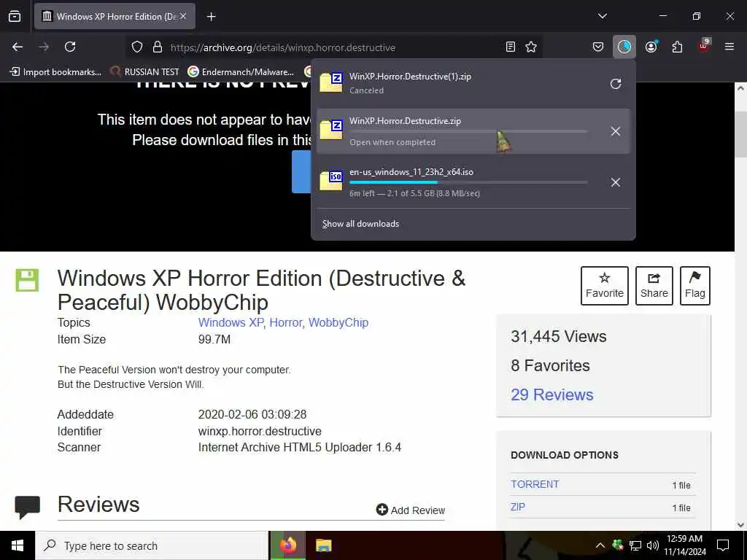View site security padlock info
This screenshot has width=747, height=560.
(158, 47)
